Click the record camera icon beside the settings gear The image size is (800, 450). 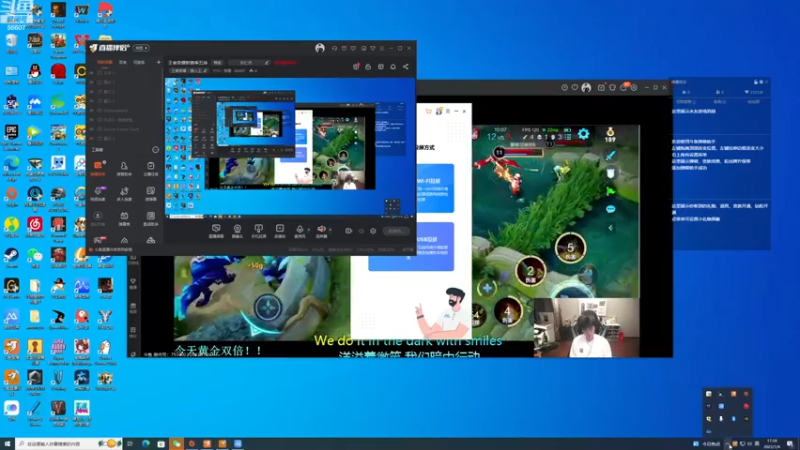[x=348, y=231]
